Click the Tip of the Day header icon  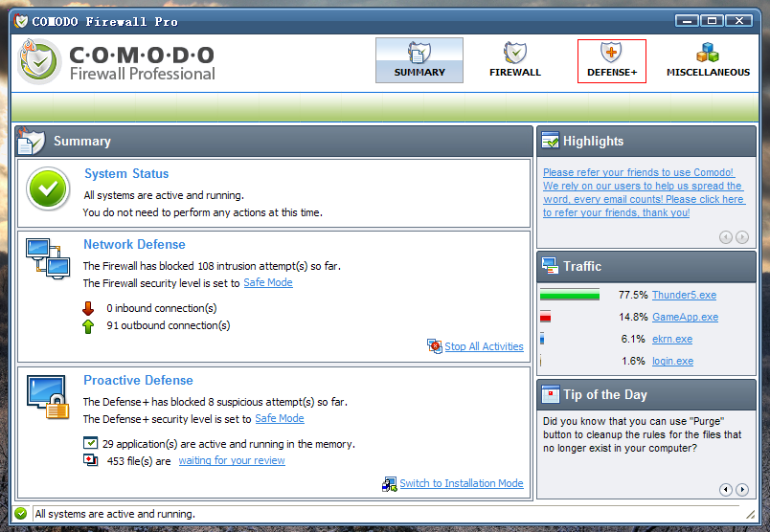click(x=550, y=394)
